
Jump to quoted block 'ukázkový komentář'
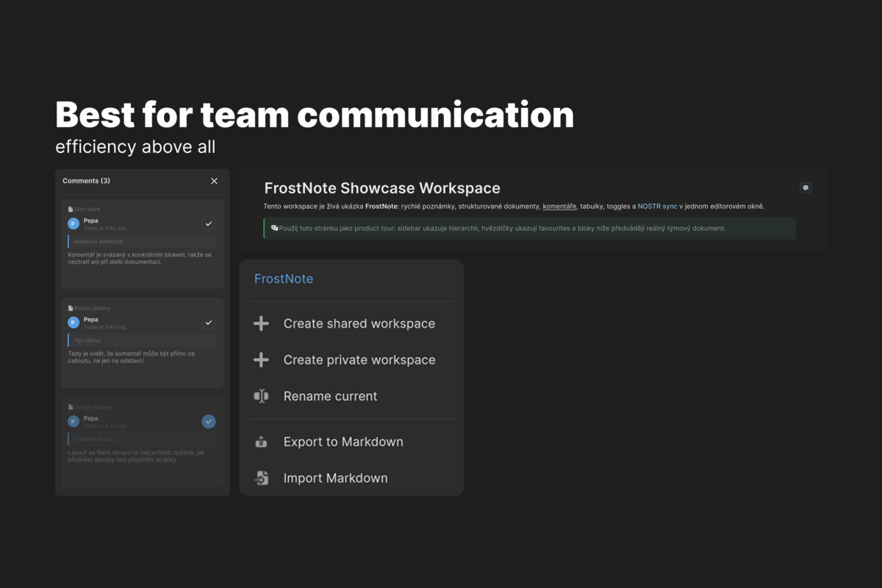(x=143, y=241)
